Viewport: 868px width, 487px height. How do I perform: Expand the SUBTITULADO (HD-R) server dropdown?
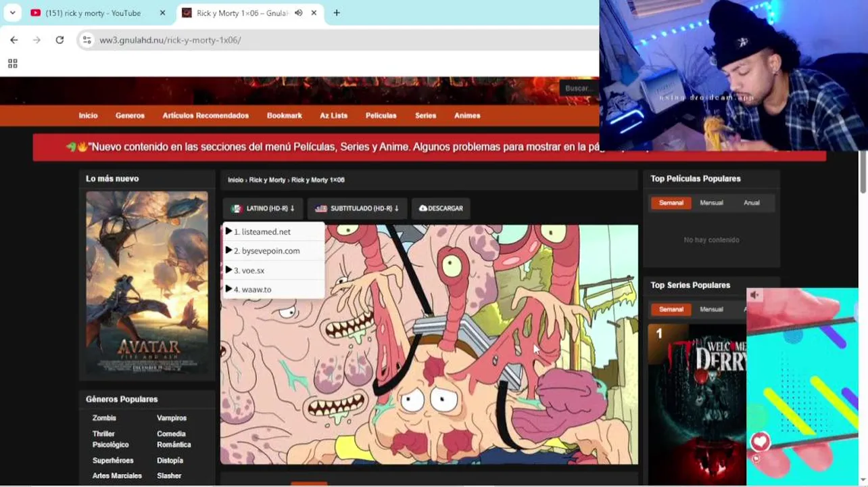click(357, 208)
